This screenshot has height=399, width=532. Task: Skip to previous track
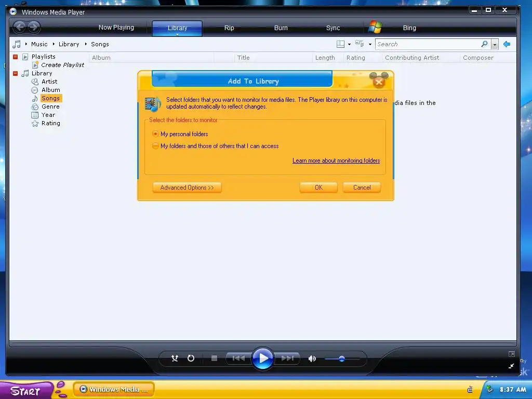coord(238,358)
